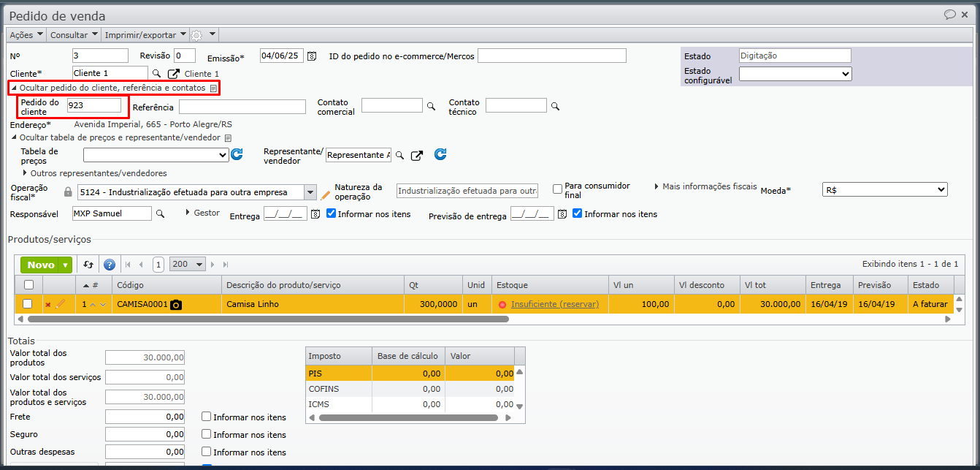Click the pencil icon to edit Natureza da operação
Screen dimensions: 980x470
tap(326, 195)
